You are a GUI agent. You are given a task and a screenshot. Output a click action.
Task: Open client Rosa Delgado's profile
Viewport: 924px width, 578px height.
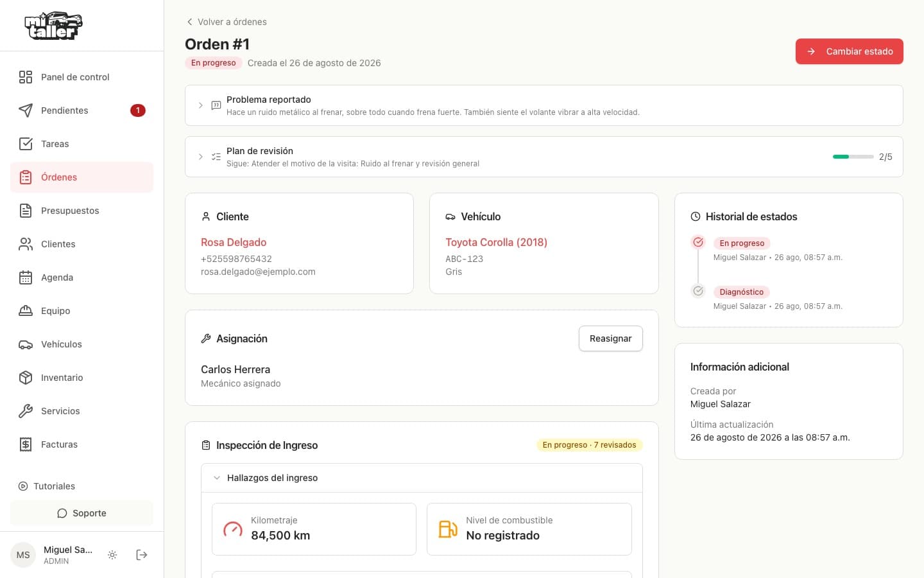pyautogui.click(x=234, y=242)
